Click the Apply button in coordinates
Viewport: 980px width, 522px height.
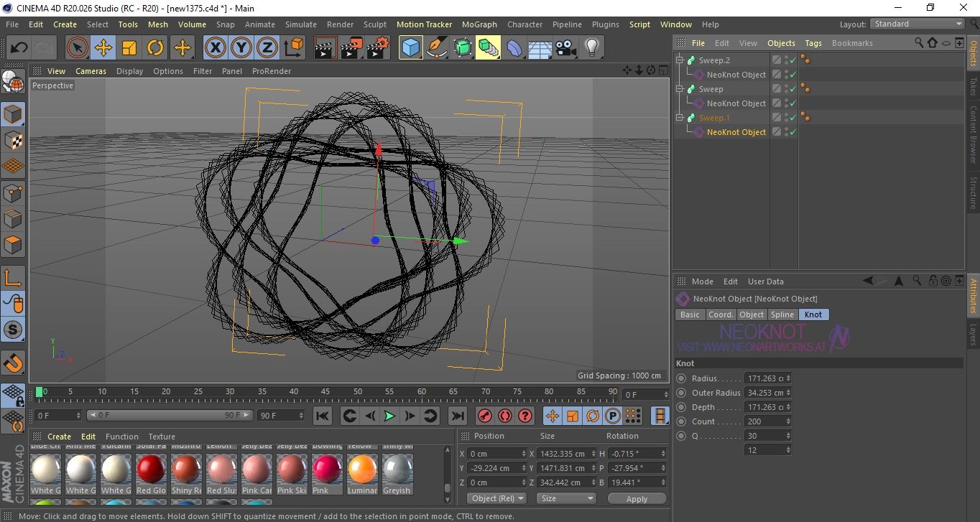pos(637,498)
